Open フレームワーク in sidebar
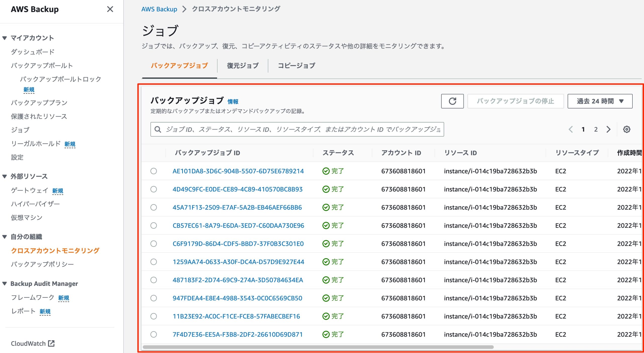 click(33, 297)
